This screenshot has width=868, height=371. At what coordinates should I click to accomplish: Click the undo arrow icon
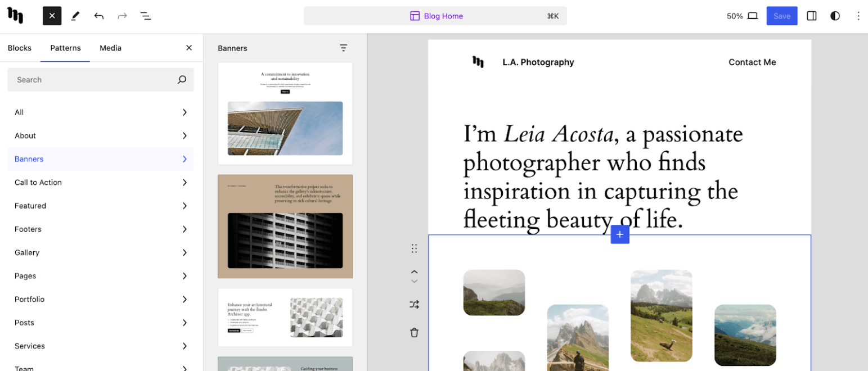point(99,16)
